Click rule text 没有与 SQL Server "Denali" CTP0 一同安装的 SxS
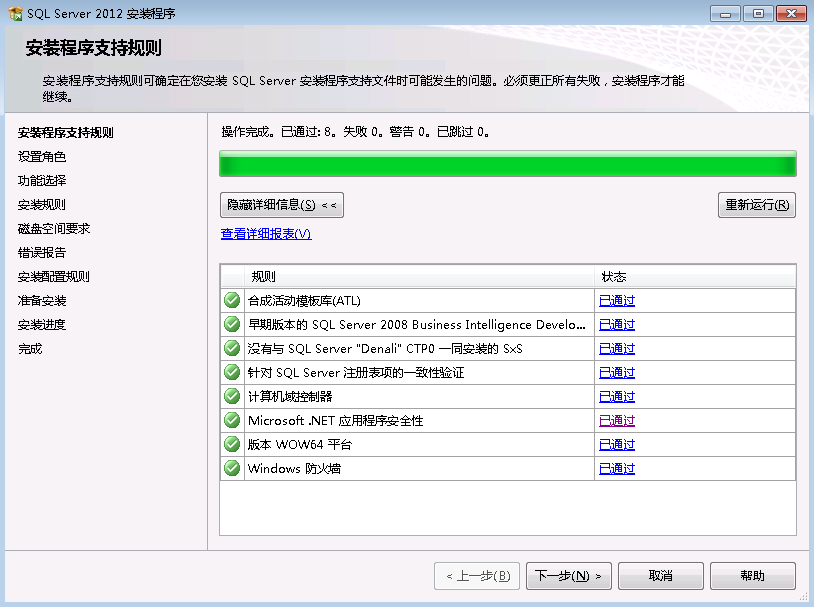Image resolution: width=814 pixels, height=607 pixels. pos(385,348)
